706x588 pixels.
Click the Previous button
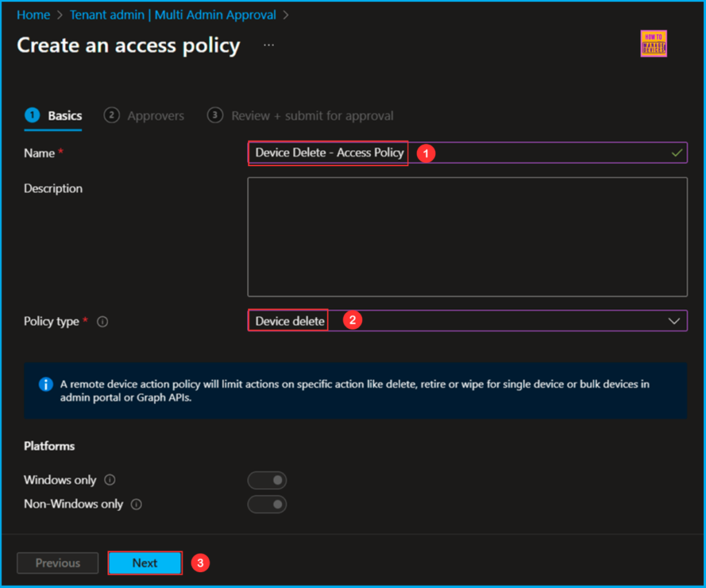[x=57, y=562]
